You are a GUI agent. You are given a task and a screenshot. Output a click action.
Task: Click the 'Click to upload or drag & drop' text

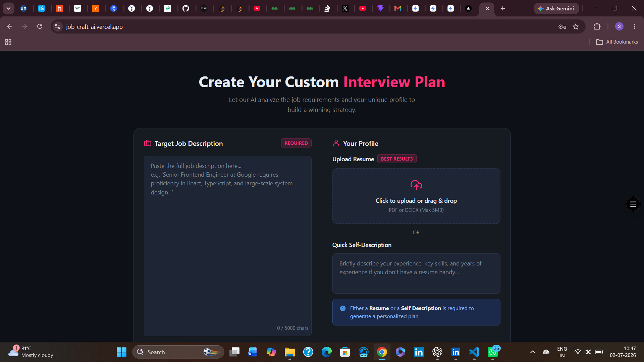point(416,201)
